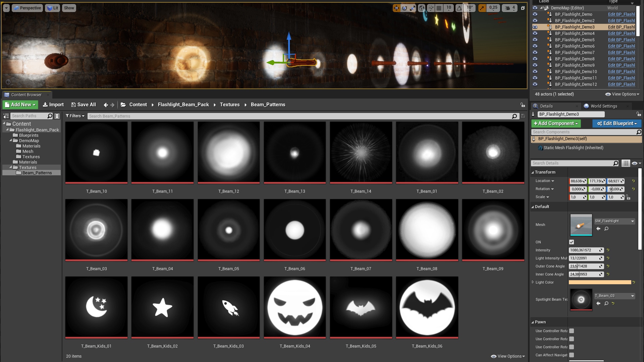This screenshot has height=362, width=644.
Task: Toggle visibility eye for BP_Flashlight_Demo5
Action: pyautogui.click(x=535, y=40)
